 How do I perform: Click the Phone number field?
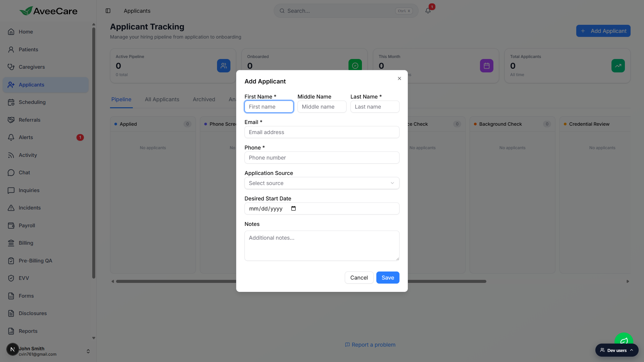(x=322, y=158)
